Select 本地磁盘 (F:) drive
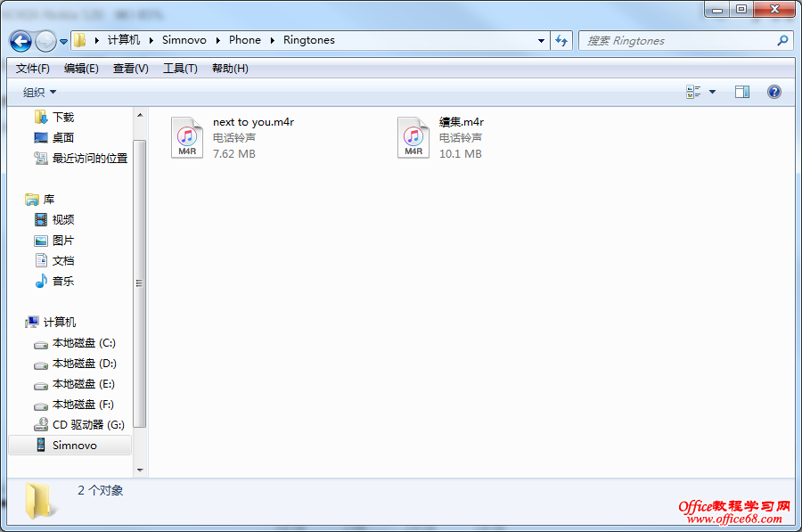This screenshot has width=802, height=532. click(83, 404)
